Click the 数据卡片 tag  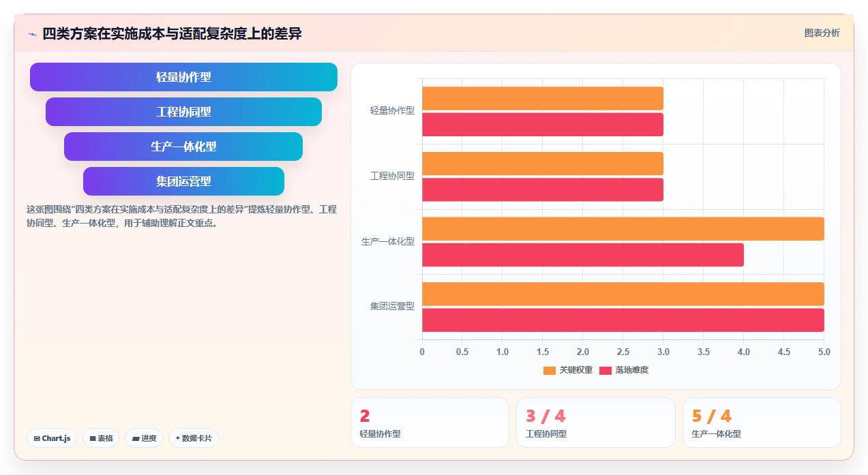(x=194, y=438)
